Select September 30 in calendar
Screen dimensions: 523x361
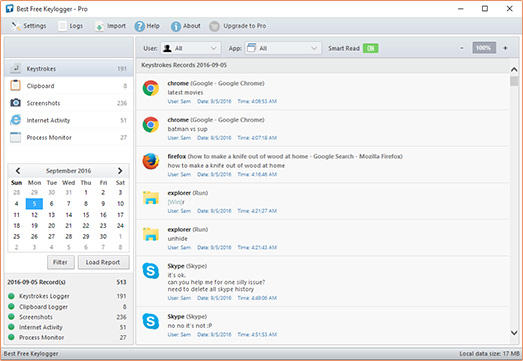[103, 237]
